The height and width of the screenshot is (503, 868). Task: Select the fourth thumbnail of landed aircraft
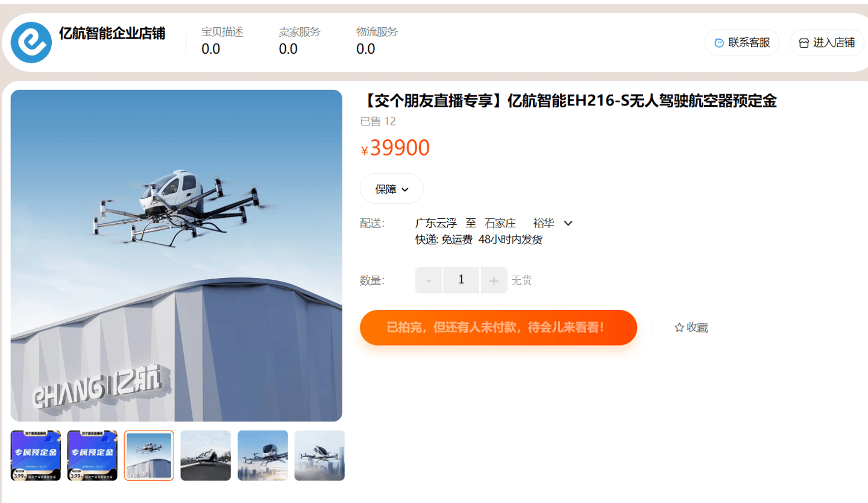point(206,455)
